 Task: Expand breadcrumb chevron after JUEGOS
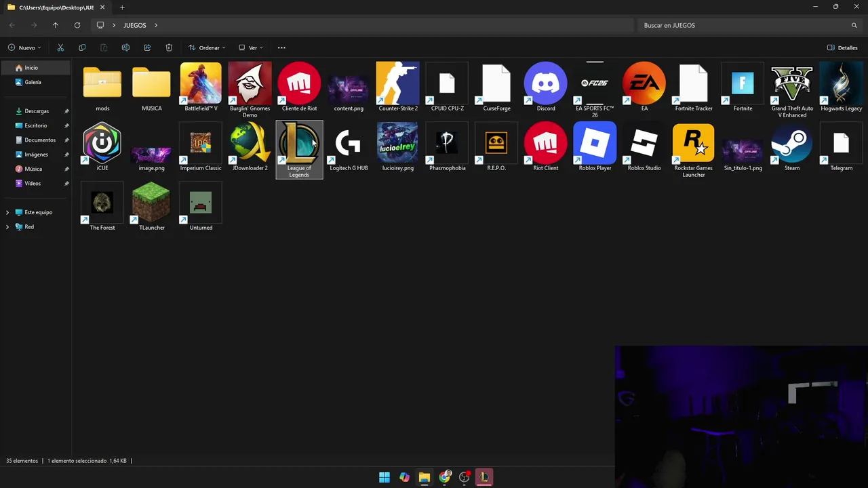tap(156, 25)
